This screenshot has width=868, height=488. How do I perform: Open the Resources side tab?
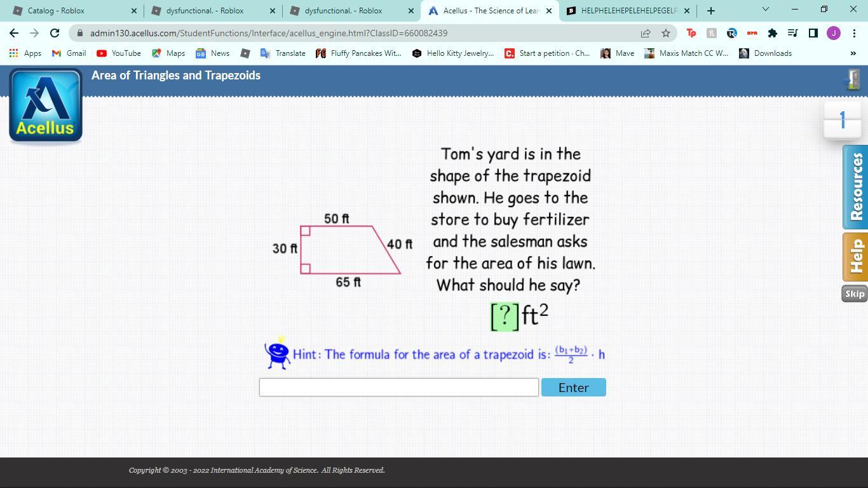[855, 187]
